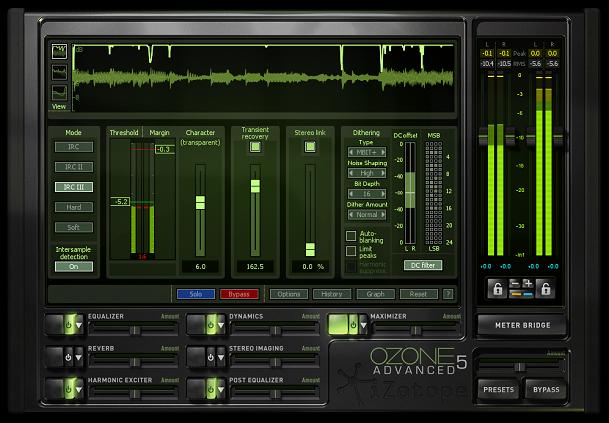Open the History panel
Image resolution: width=609 pixels, height=423 pixels.
click(x=332, y=294)
